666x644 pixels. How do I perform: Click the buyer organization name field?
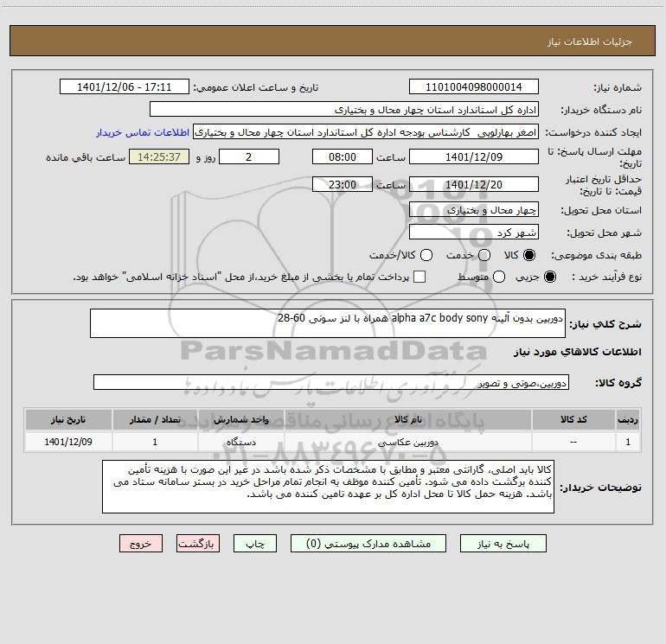344,110
